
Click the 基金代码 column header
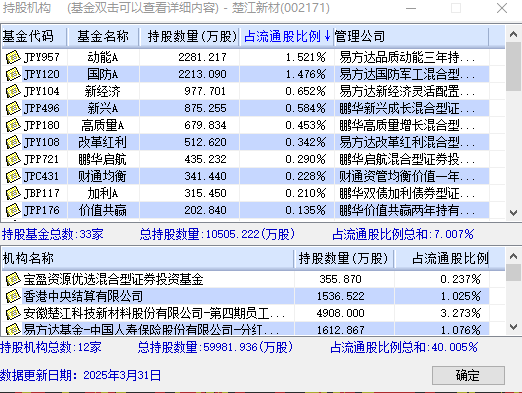(x=34, y=36)
